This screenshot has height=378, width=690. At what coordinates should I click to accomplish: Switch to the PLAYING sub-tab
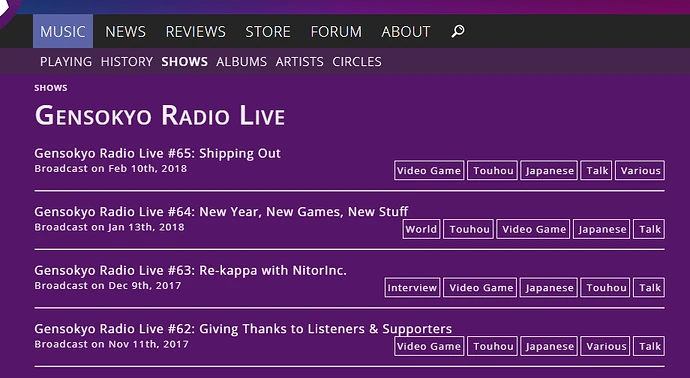pos(66,62)
